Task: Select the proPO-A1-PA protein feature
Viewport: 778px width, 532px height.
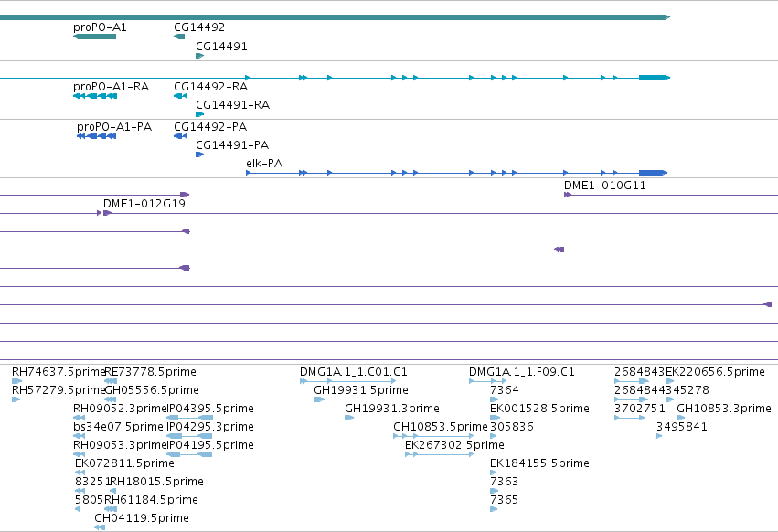Action: coord(114,127)
